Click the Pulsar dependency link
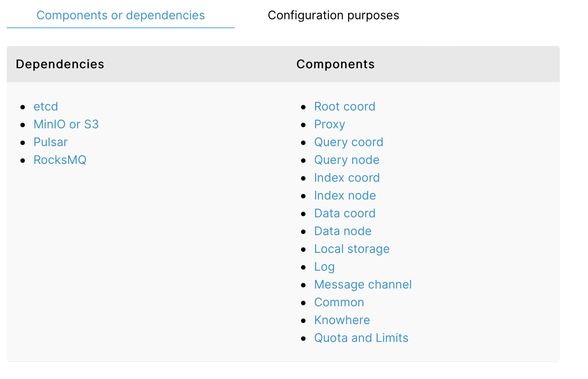588x379 pixels. pos(50,142)
